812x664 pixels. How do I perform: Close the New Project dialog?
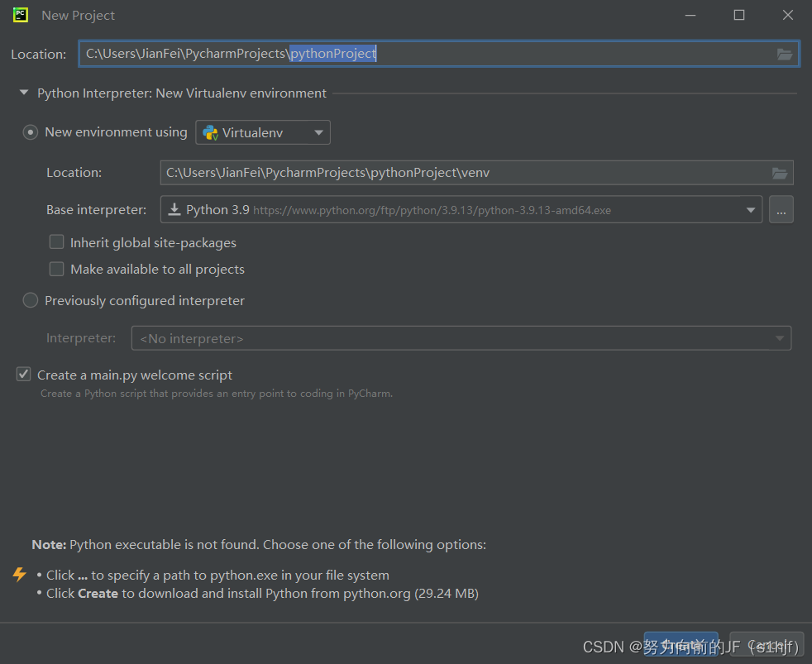788,15
